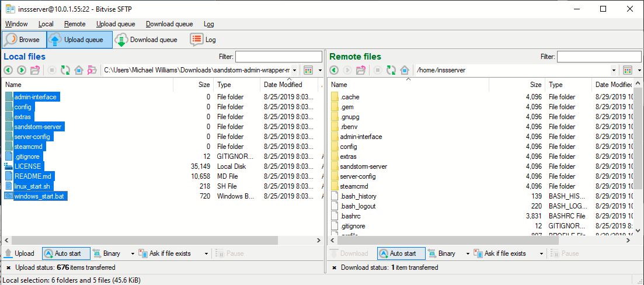Sort Remote files by Name column

(x=409, y=85)
